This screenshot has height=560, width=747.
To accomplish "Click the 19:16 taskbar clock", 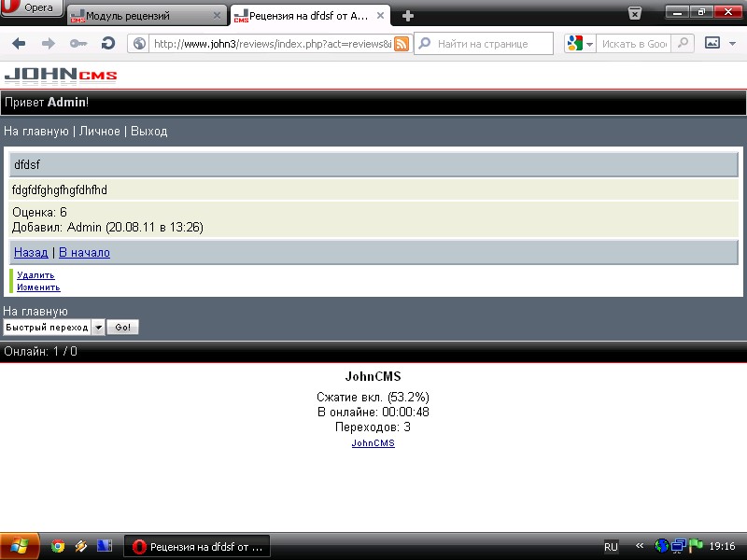I will click(722, 546).
